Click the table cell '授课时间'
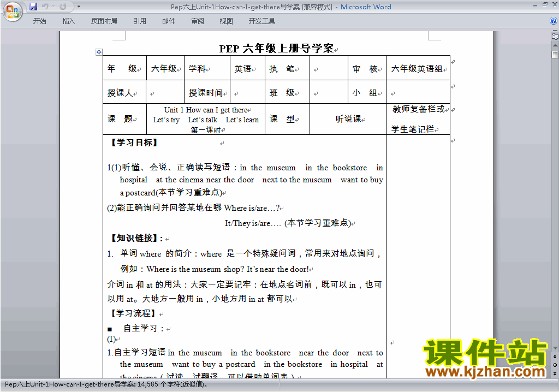Screen dimensions: 559x392 point(206,93)
